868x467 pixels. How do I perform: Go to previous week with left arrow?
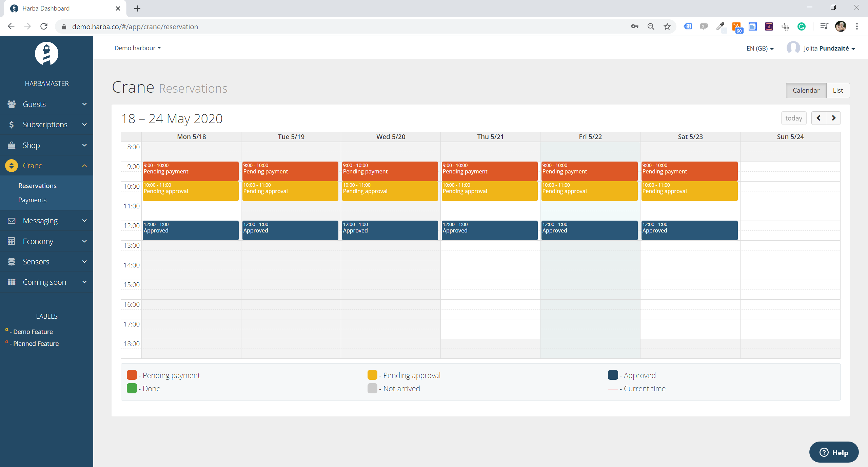[x=818, y=118]
